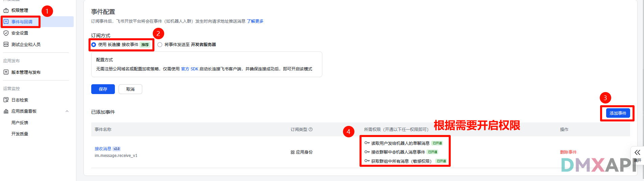Click the 所需权限 column header
644x181 pixels.
pos(396,129)
